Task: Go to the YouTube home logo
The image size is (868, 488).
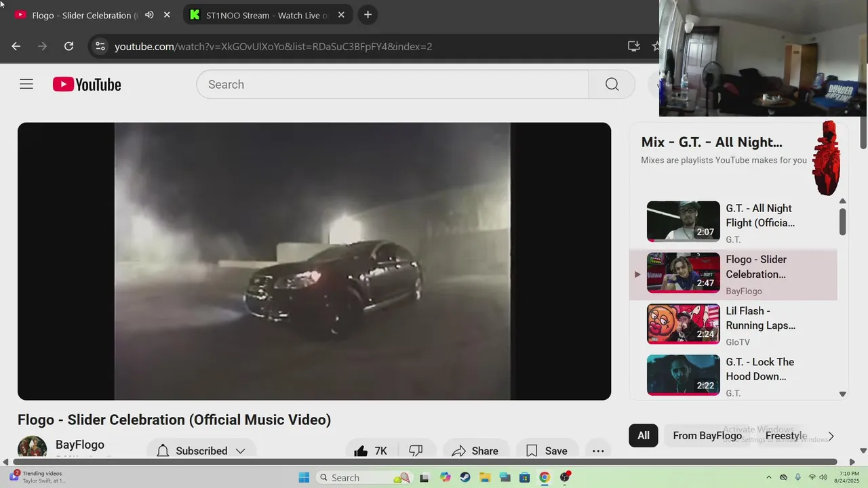Action: point(87,84)
